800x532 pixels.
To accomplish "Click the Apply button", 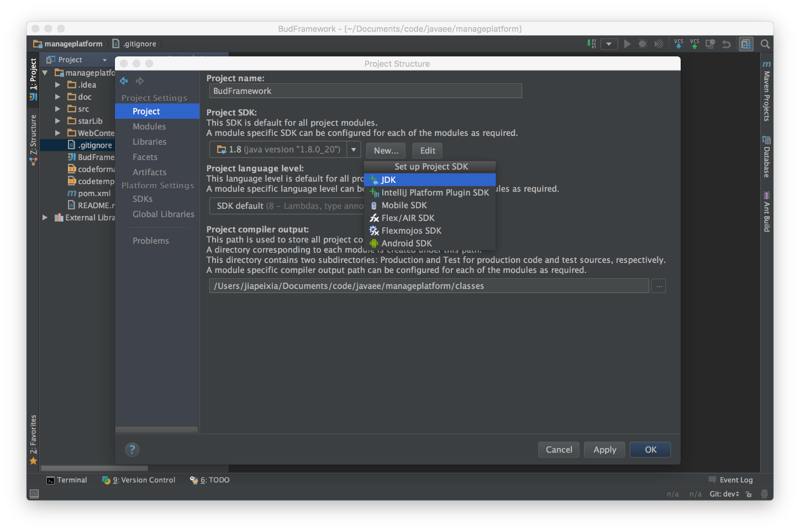I will point(605,450).
